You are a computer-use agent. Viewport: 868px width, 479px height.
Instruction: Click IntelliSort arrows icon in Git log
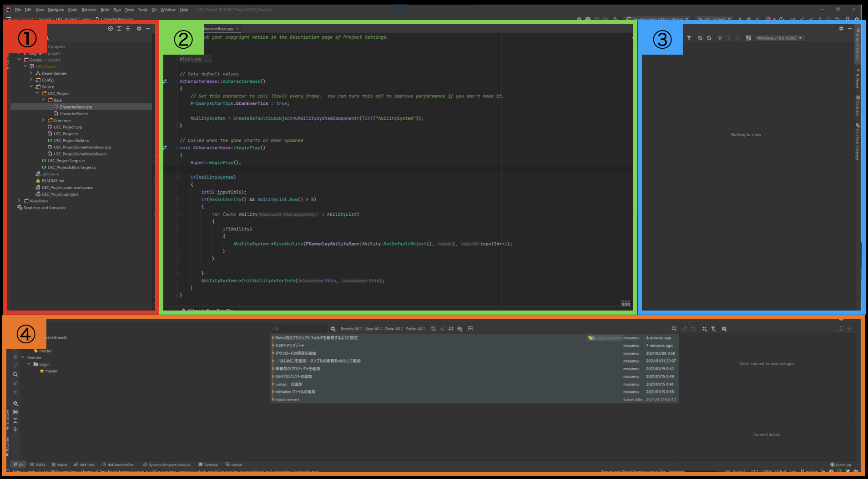[451, 329]
